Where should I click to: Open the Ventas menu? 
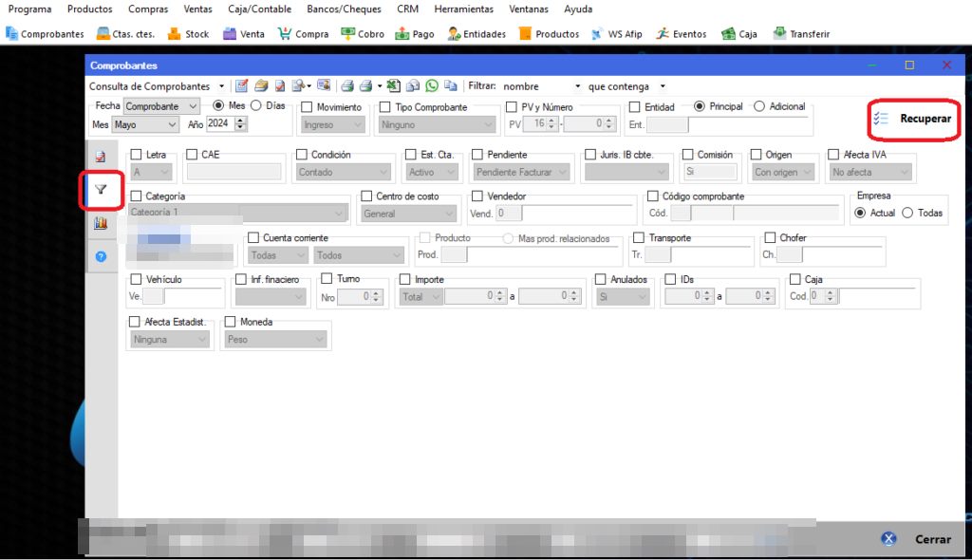coord(197,9)
